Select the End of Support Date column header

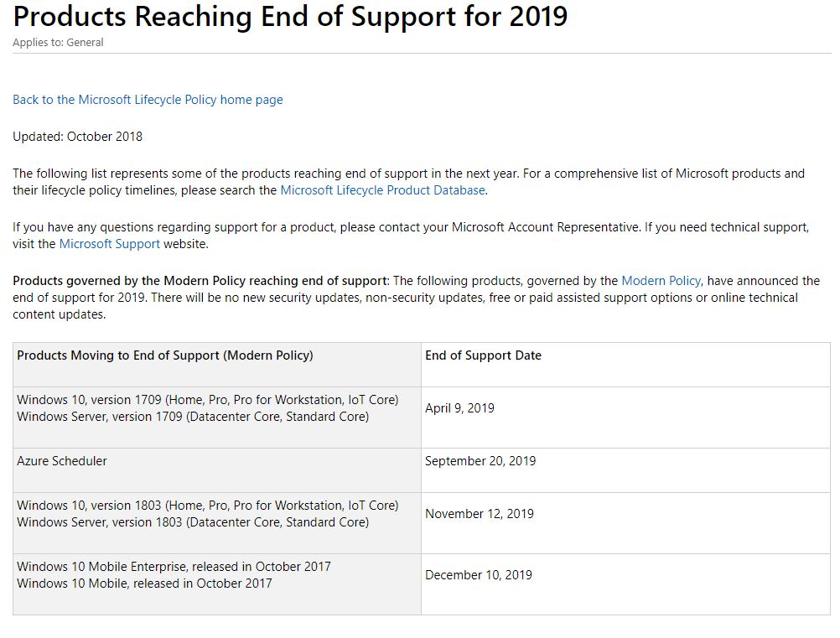click(x=483, y=355)
